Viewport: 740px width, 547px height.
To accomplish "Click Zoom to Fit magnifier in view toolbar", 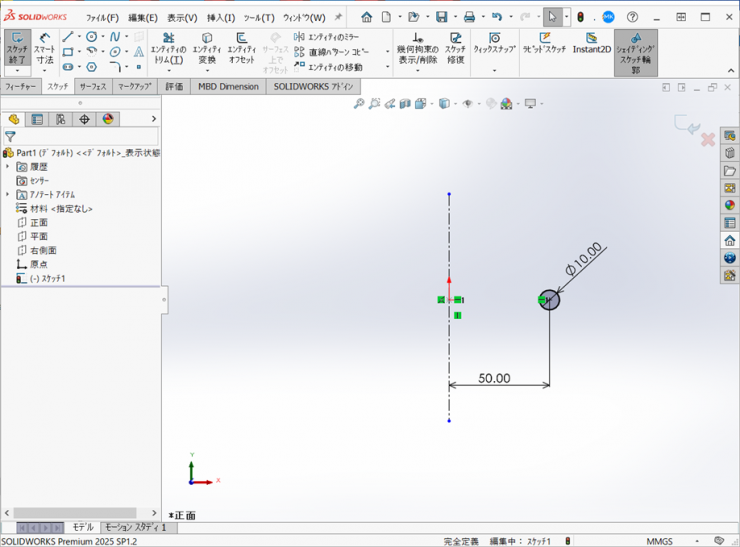I will (359, 104).
